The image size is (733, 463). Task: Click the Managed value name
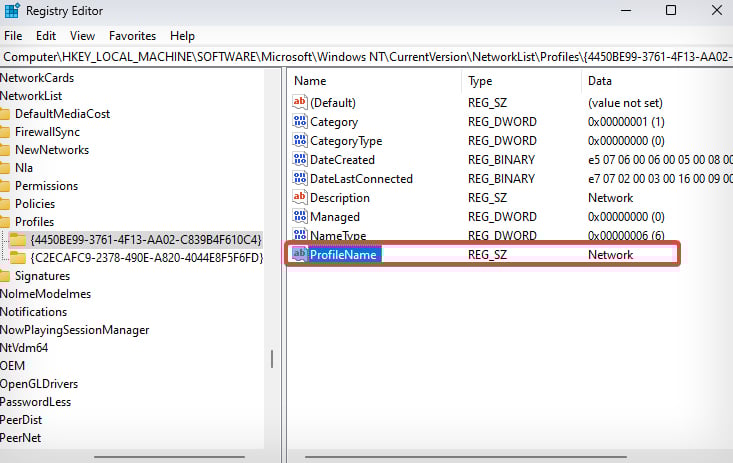pos(335,217)
